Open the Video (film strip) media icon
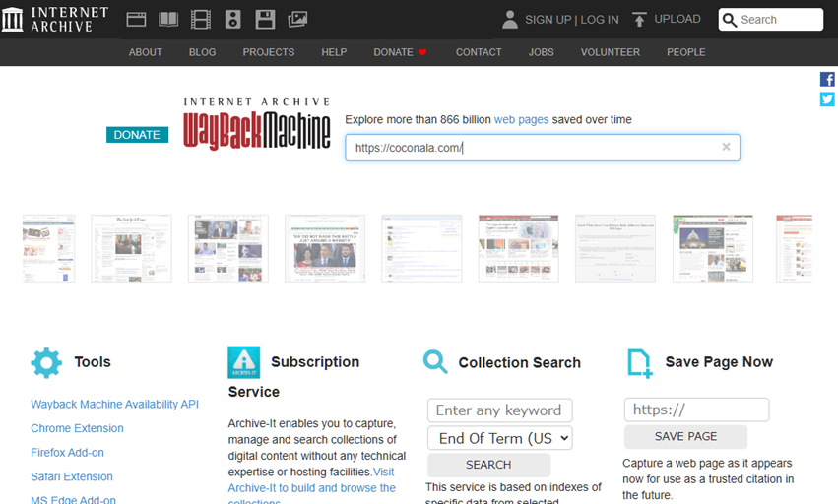Screen dimensions: 838x504 [201, 20]
